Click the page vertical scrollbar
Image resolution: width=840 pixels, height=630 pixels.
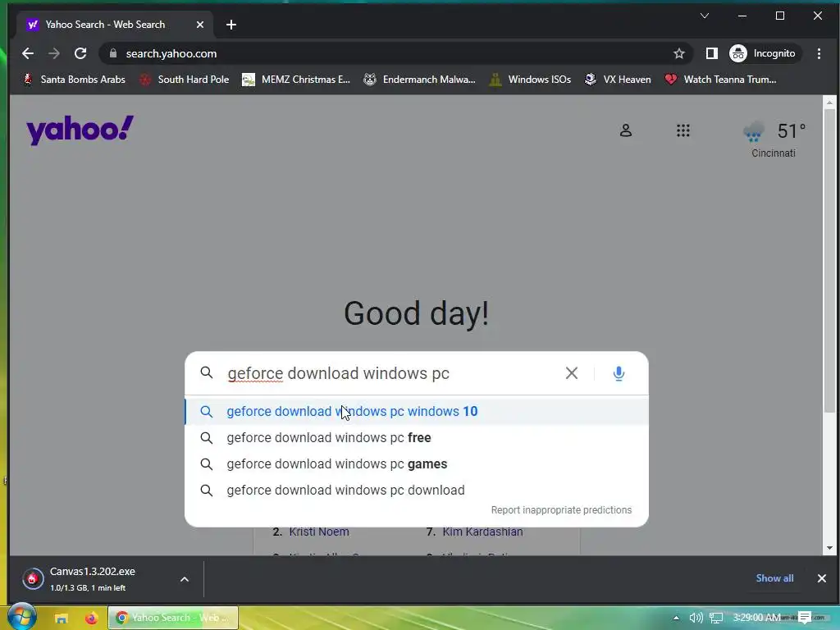click(829, 260)
